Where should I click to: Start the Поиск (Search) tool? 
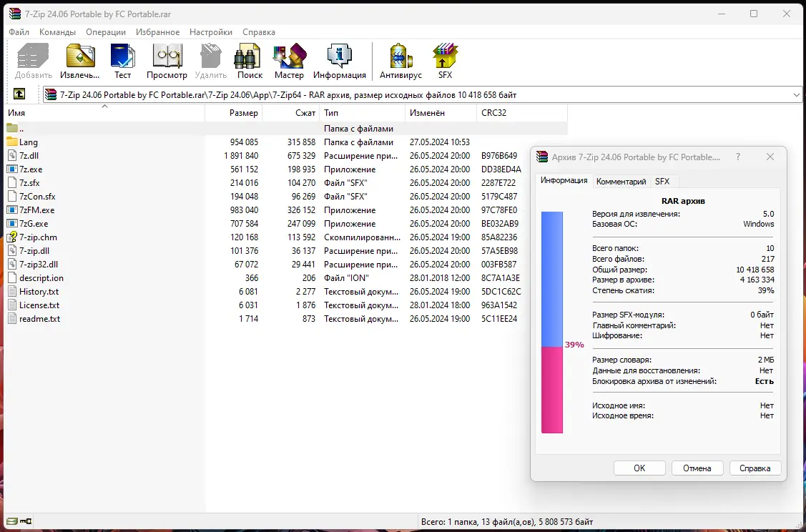(x=248, y=60)
